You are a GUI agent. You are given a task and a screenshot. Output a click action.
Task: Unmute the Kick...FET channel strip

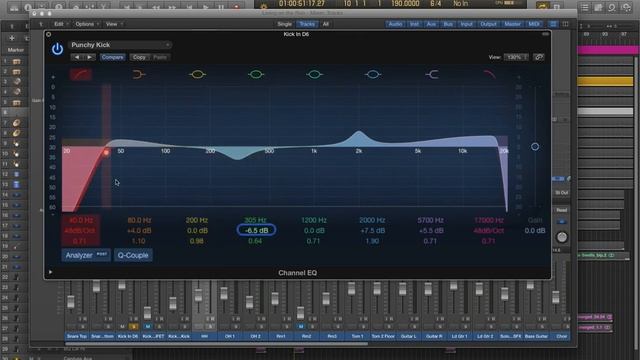coord(148,327)
